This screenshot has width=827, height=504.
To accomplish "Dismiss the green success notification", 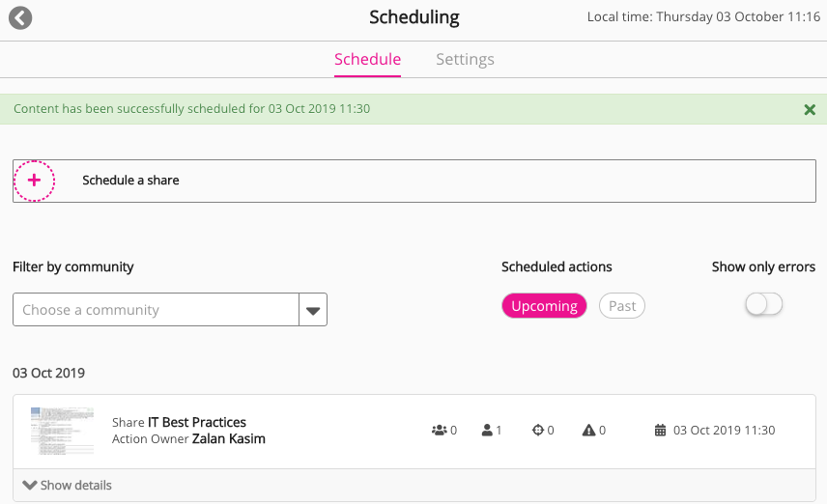I will pyautogui.click(x=810, y=109).
